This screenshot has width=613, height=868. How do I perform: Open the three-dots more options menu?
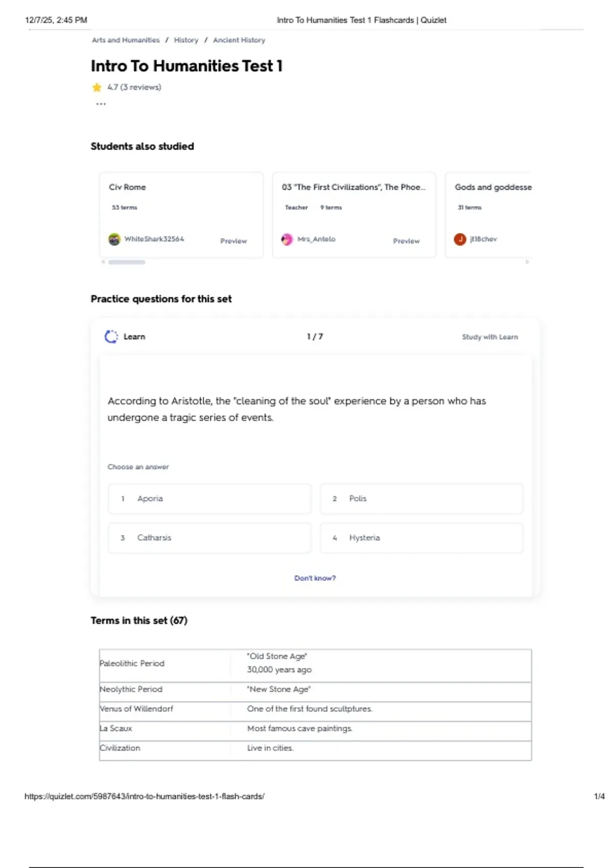pos(101,104)
